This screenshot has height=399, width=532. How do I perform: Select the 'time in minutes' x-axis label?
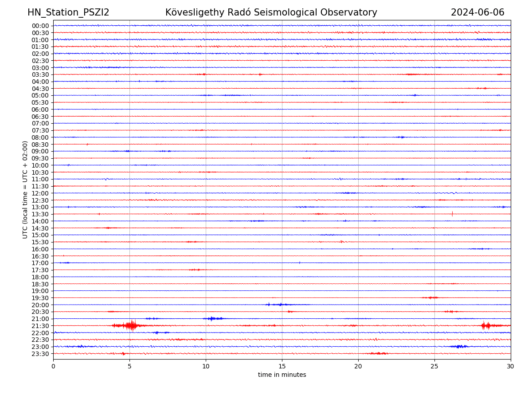tap(282, 375)
